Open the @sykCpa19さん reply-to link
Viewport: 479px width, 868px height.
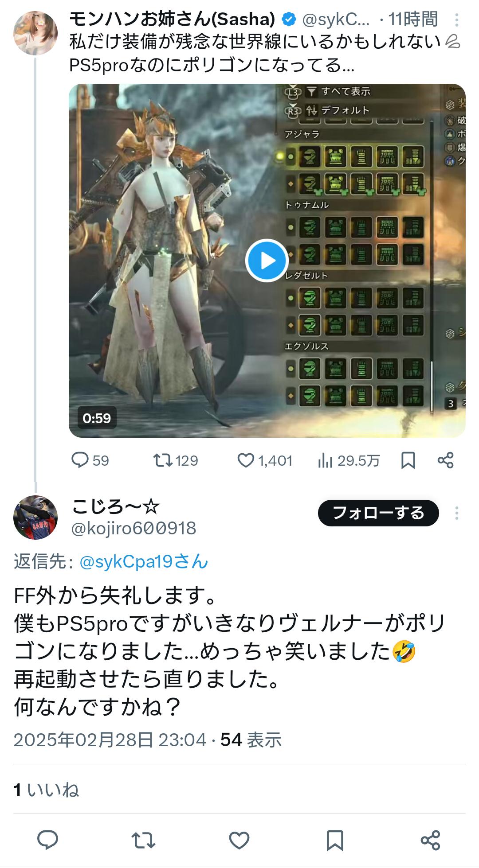(x=144, y=561)
